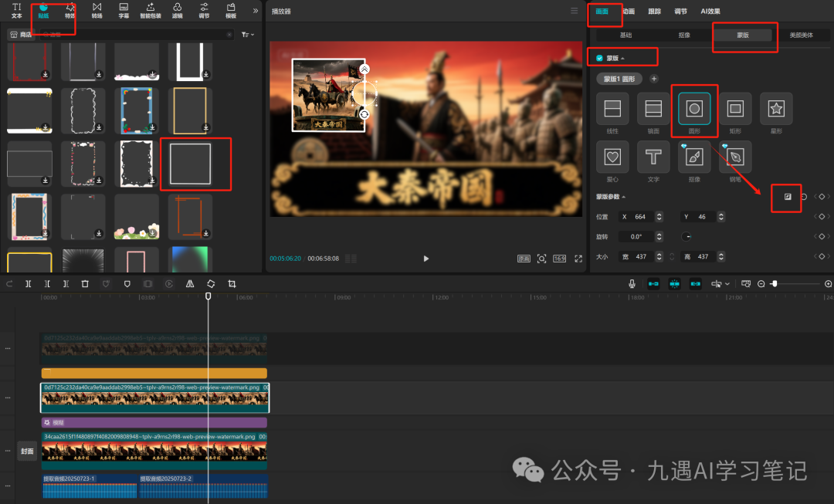
Task: Collapse the 蒙版 section arrow
Action: (623, 59)
